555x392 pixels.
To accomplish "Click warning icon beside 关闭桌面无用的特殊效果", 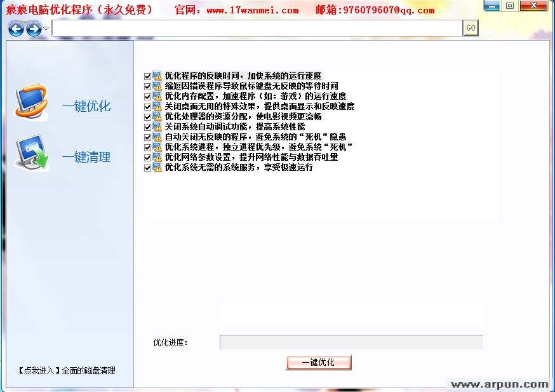I will pyautogui.click(x=157, y=106).
